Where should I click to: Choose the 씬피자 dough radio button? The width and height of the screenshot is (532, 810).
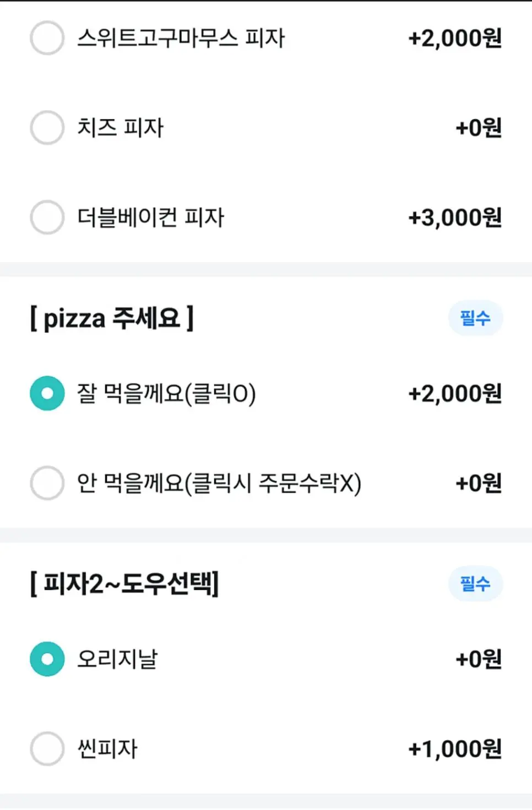point(47,748)
